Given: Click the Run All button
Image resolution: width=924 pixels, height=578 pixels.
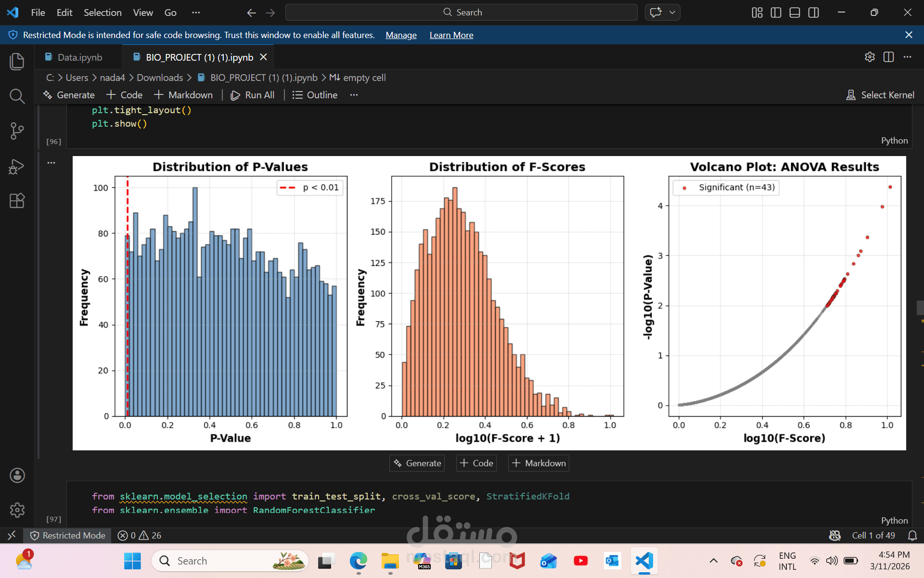Looking at the screenshot, I should pos(253,95).
